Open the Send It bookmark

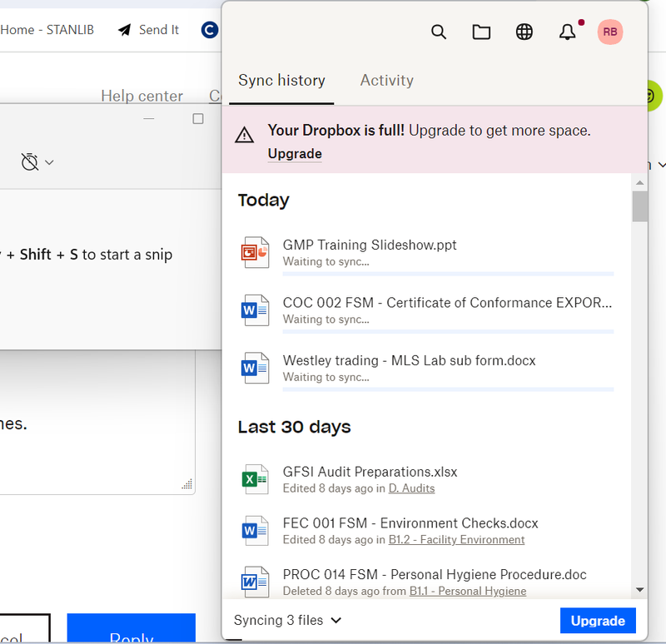click(148, 30)
